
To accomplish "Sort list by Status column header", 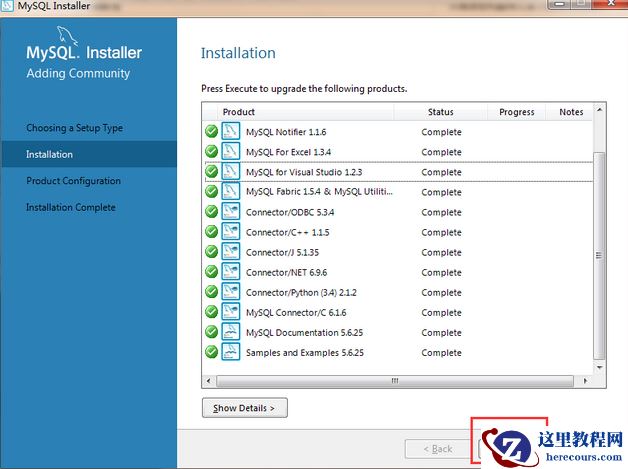I will (x=441, y=112).
